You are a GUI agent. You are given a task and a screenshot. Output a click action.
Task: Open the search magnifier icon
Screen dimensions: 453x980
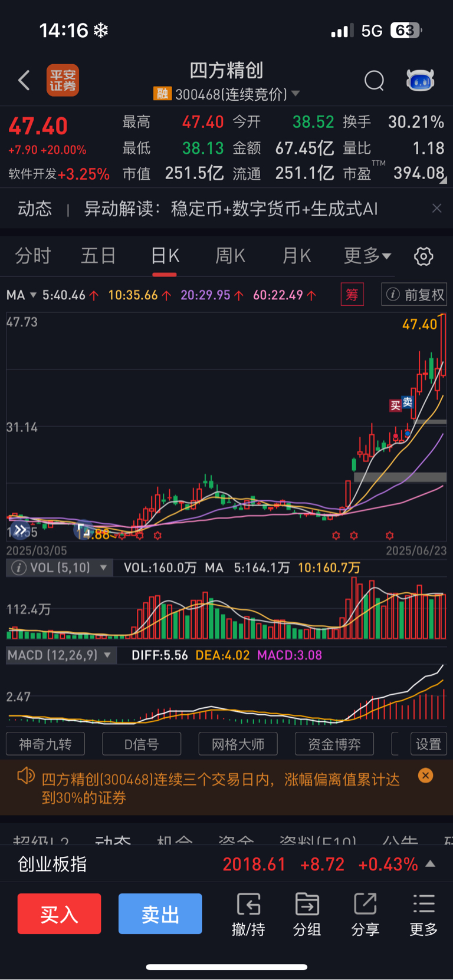(x=374, y=80)
